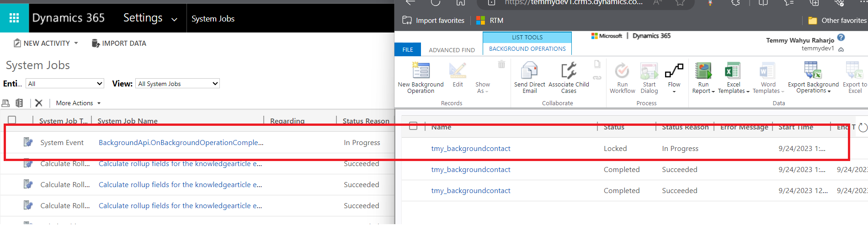Viewport: 868px width, 226px height.
Task: Click the browser address bar URL
Action: (574, 2)
